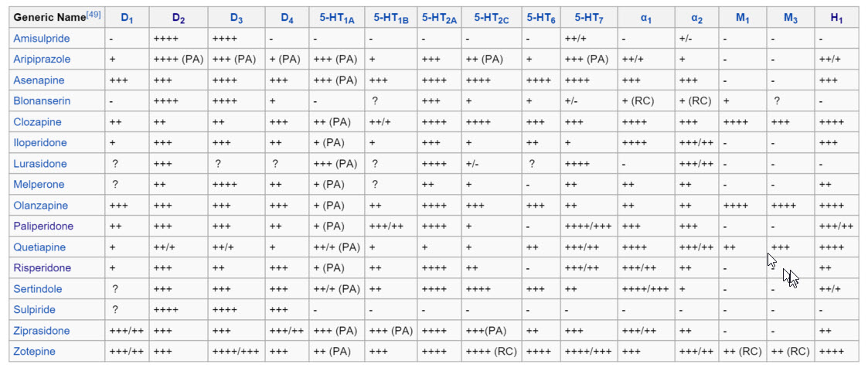The height and width of the screenshot is (371, 868).
Task: Click the 5-HT2A column header link
Action: 440,19
